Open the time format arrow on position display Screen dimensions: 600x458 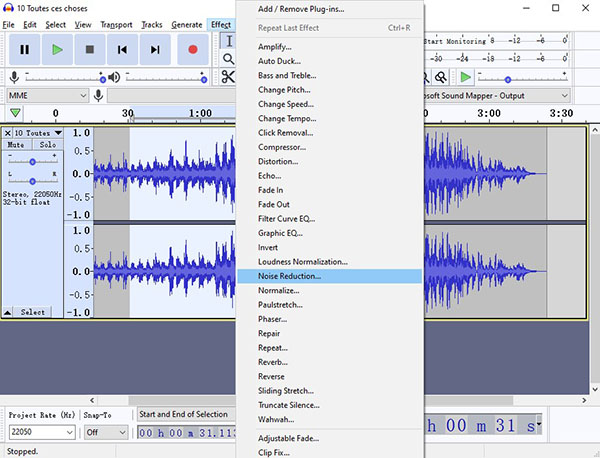[x=539, y=424]
